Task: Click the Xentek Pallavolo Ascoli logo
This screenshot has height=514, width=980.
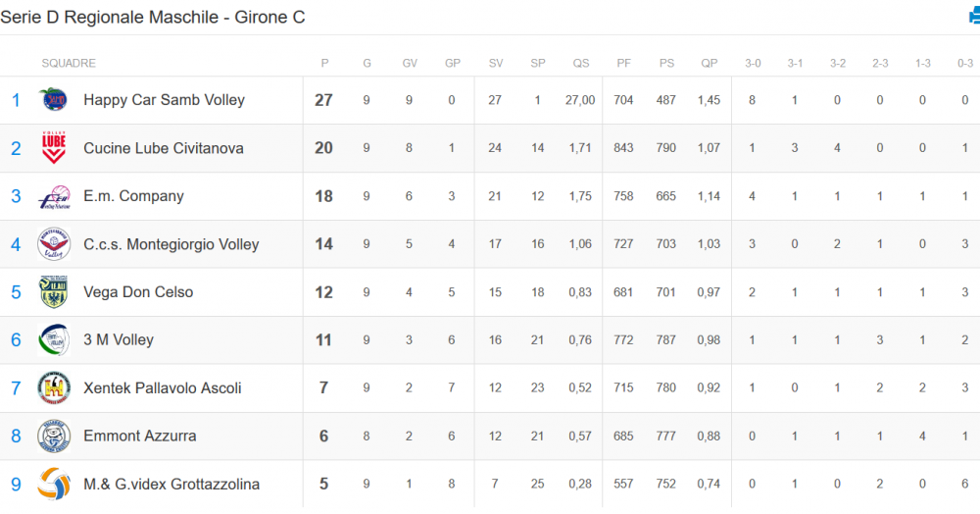Action: tap(54, 387)
